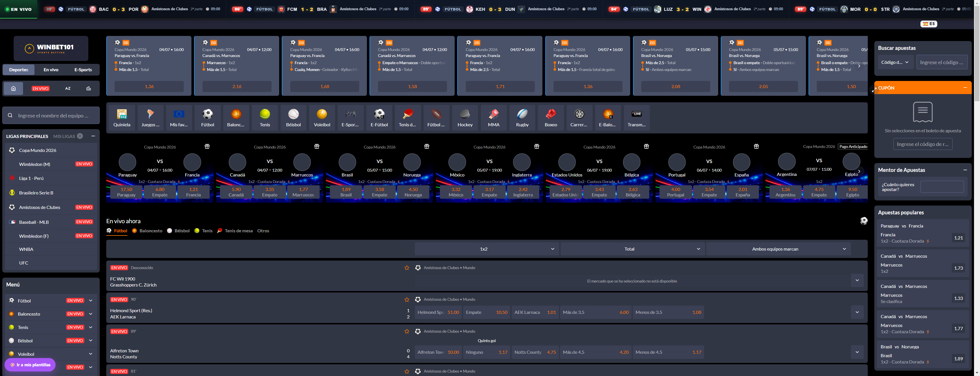This screenshot has height=376, width=980.
Task: Click the team name search field
Action: tap(51, 115)
